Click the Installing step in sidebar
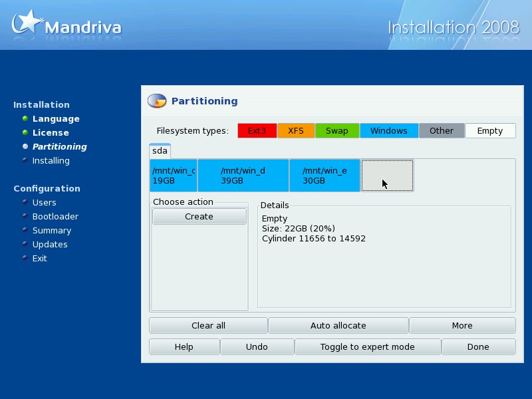 coord(51,160)
